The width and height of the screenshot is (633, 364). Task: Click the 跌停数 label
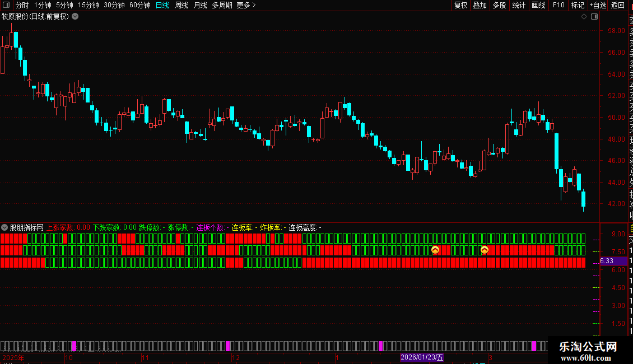[x=150, y=227]
